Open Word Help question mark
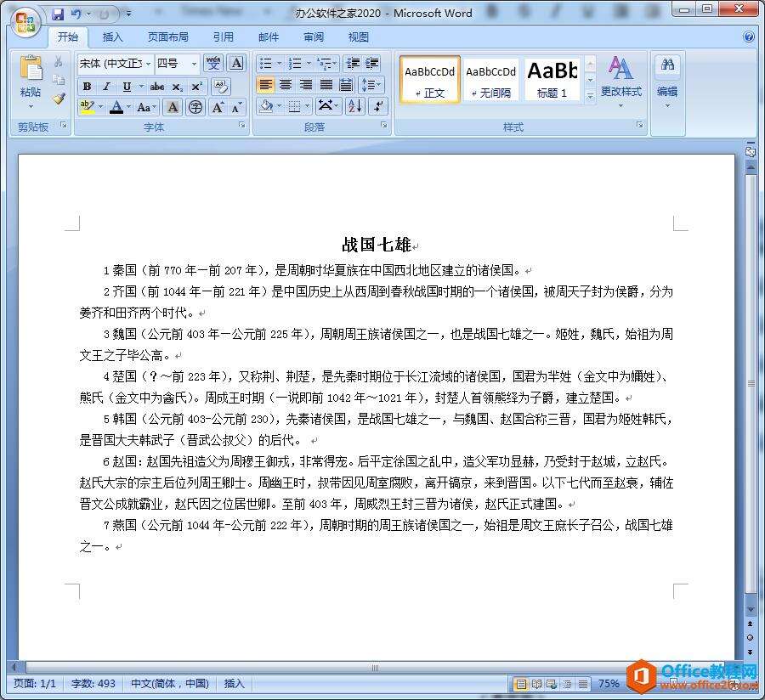765x700 pixels. click(x=748, y=37)
